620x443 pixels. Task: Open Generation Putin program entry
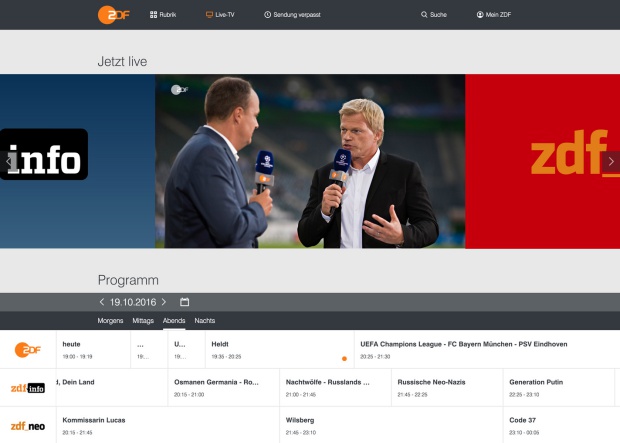coord(559,388)
